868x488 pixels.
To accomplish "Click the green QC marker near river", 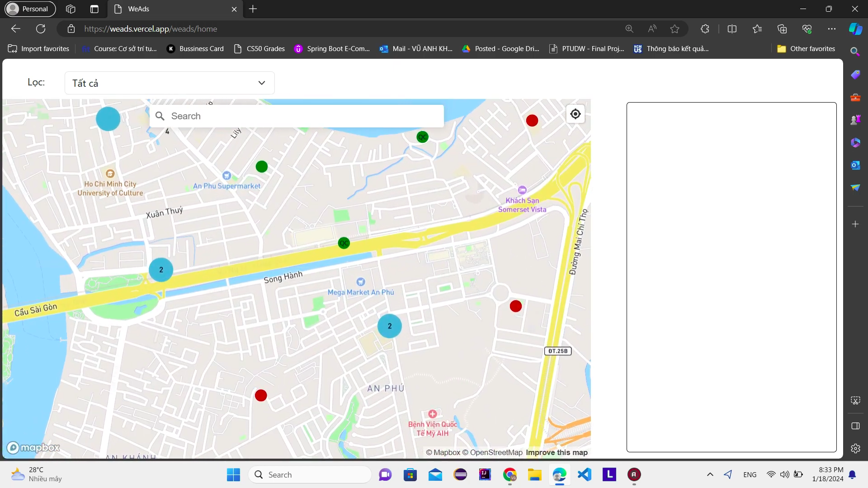I will pyautogui.click(x=422, y=137).
